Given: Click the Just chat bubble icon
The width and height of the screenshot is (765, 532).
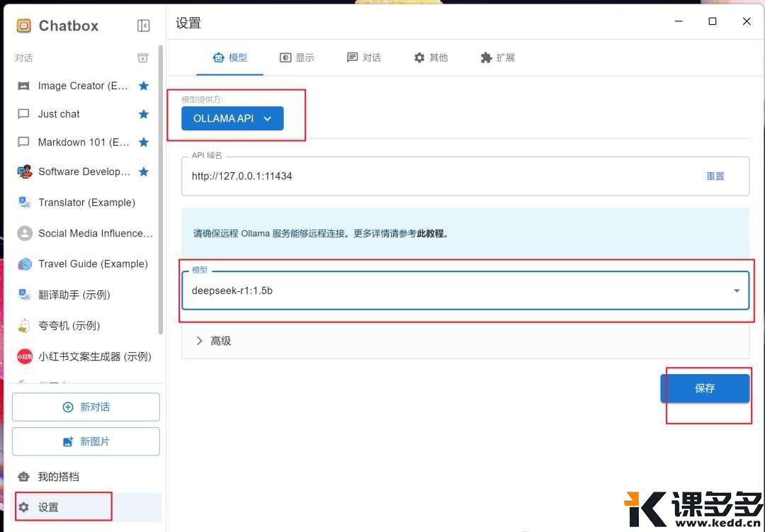Looking at the screenshot, I should click(23, 114).
